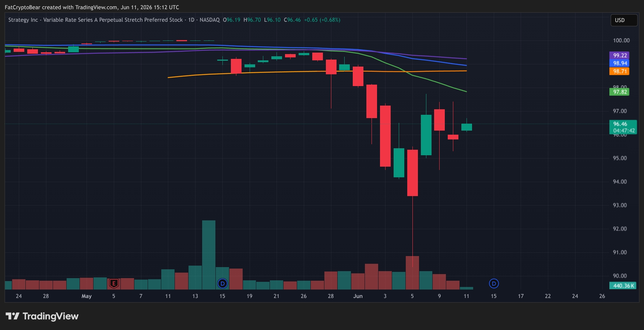Click the high value H96.70

(x=252, y=20)
